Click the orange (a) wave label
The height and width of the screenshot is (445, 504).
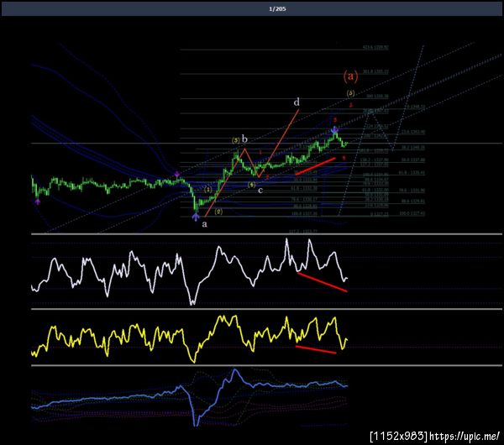pyautogui.click(x=350, y=76)
